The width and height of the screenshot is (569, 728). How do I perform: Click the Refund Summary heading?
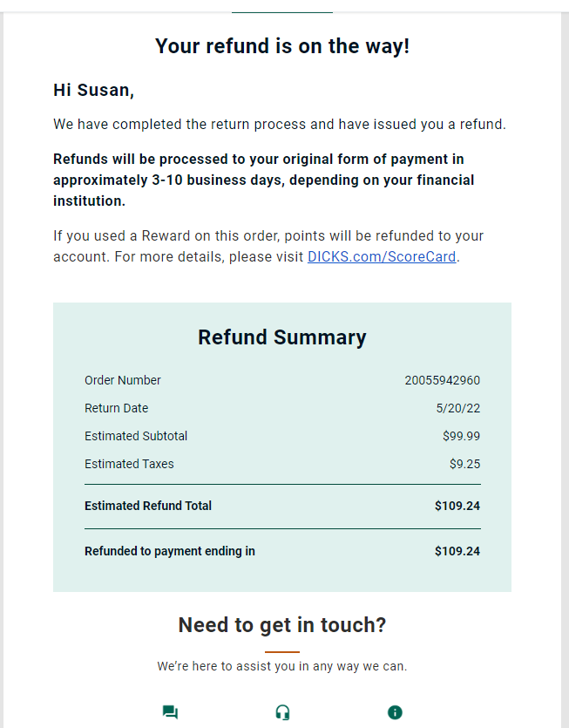coord(282,337)
